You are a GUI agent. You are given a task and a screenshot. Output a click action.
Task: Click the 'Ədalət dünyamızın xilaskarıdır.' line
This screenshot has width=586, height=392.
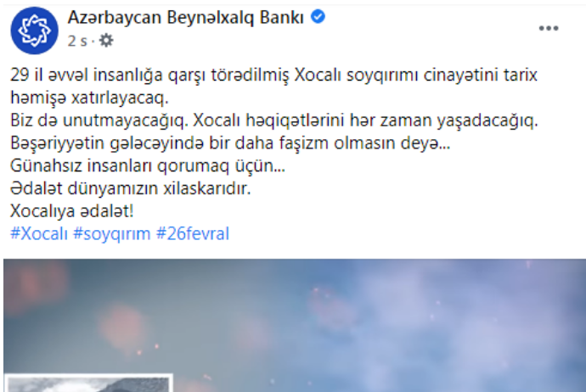point(130,188)
